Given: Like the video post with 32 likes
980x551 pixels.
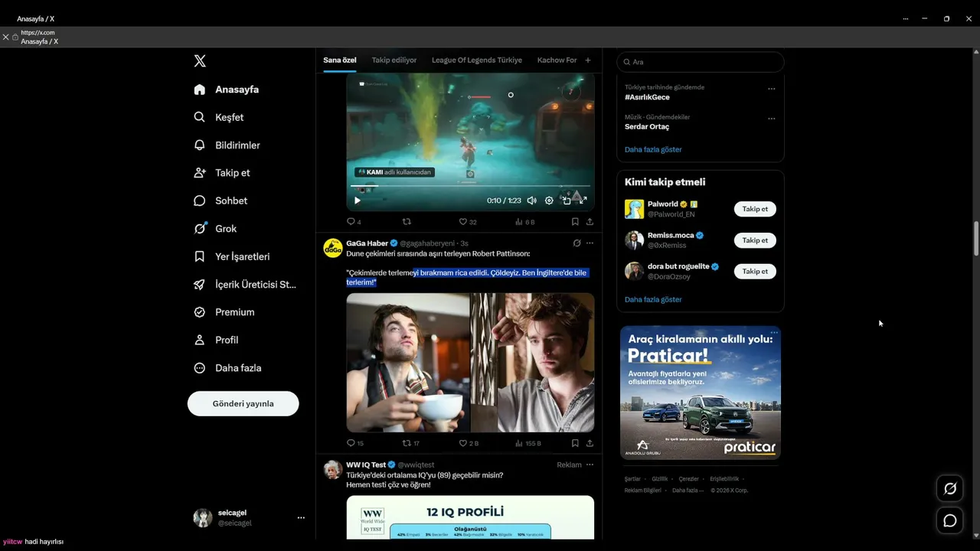Looking at the screenshot, I should pyautogui.click(x=467, y=222).
